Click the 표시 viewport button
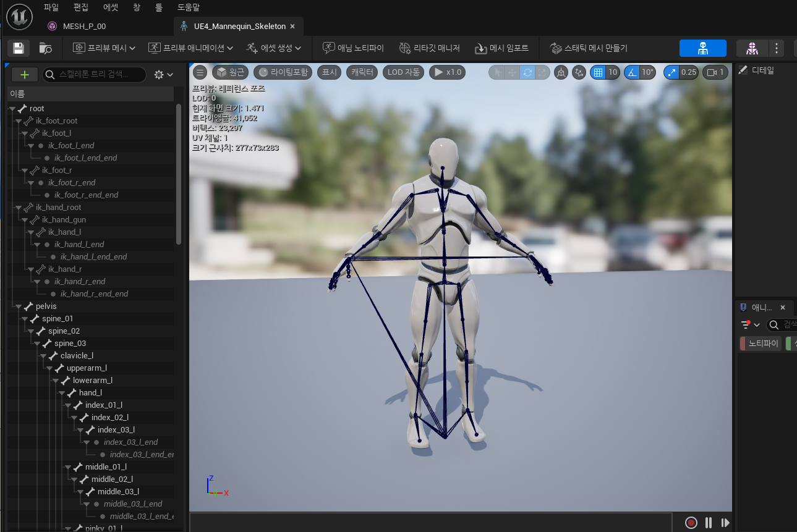797x532 pixels. (330, 72)
